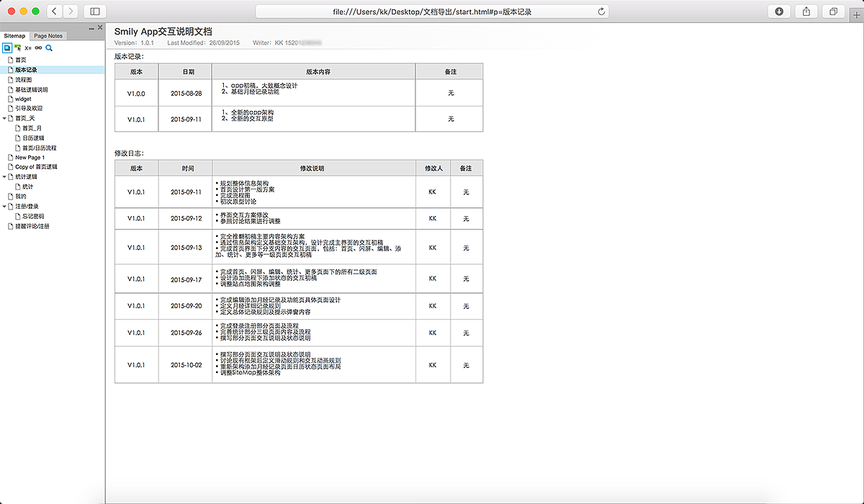Click the 首页设计第一版方案 bullet text

(246, 189)
